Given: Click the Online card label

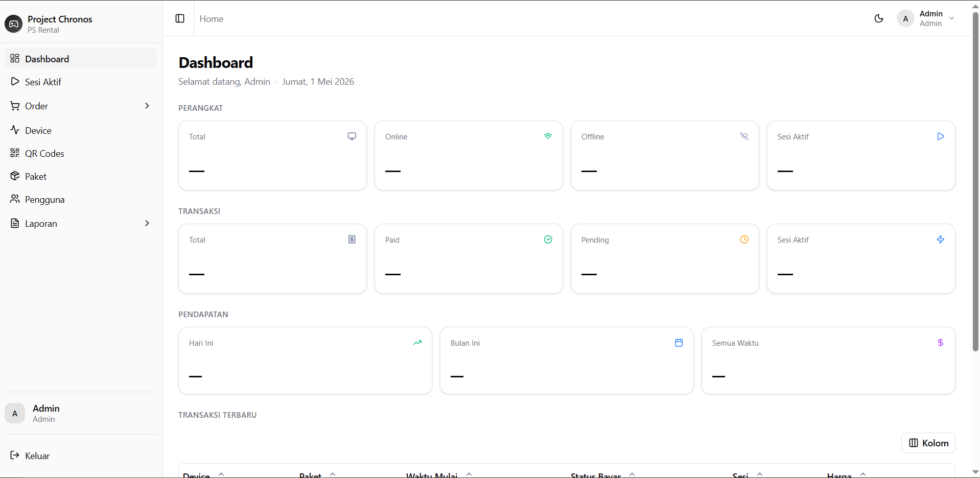Looking at the screenshot, I should click(396, 137).
